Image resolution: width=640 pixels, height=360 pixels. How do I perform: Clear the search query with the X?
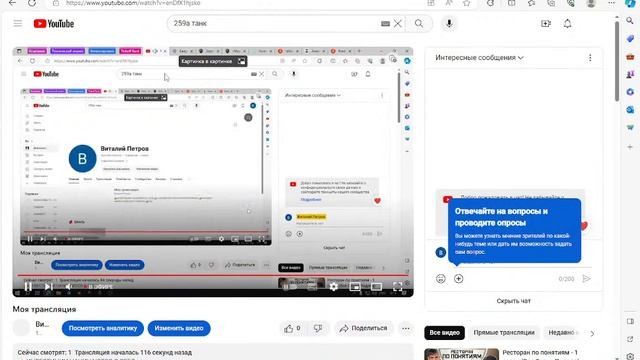pyautogui.click(x=398, y=24)
